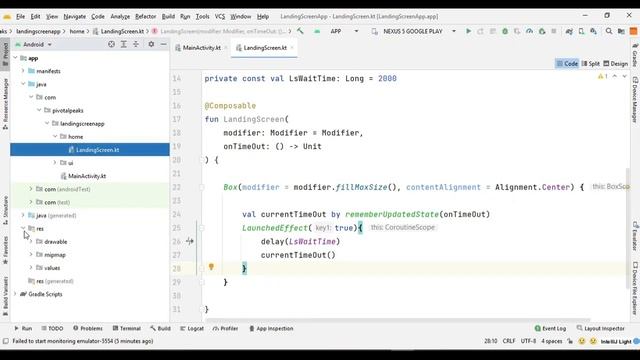This screenshot has width=640, height=360.
Task: Click Collapse All icon in Project panel
Action: [x=136, y=44]
